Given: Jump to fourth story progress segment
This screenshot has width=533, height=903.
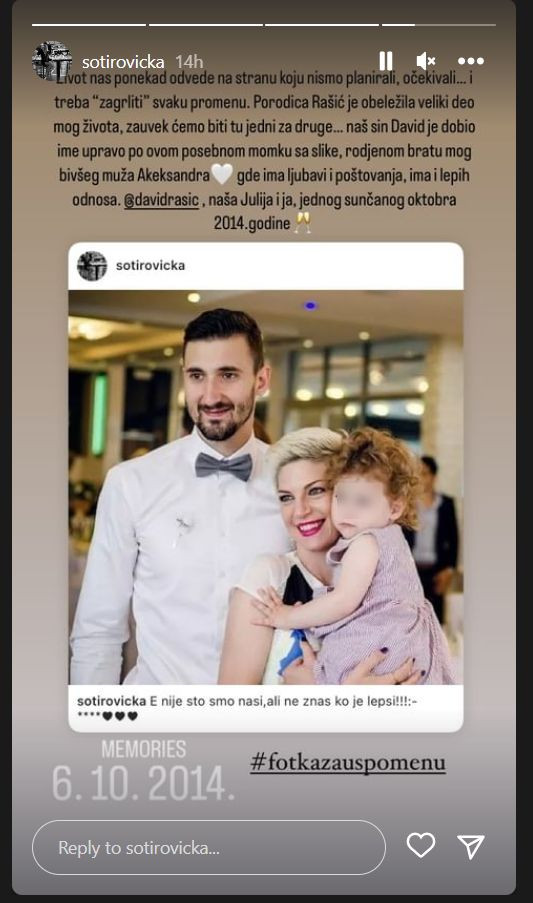Looking at the screenshot, I should pos(439,25).
